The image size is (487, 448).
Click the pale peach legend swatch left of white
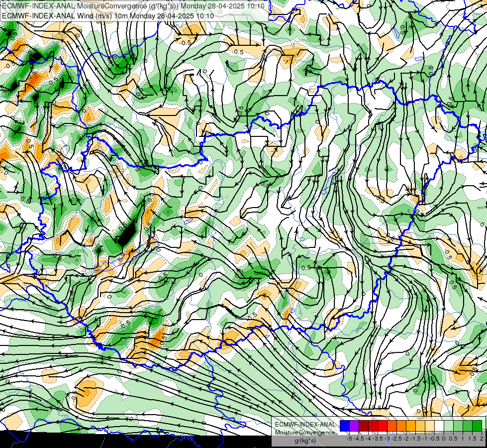coord(430,426)
